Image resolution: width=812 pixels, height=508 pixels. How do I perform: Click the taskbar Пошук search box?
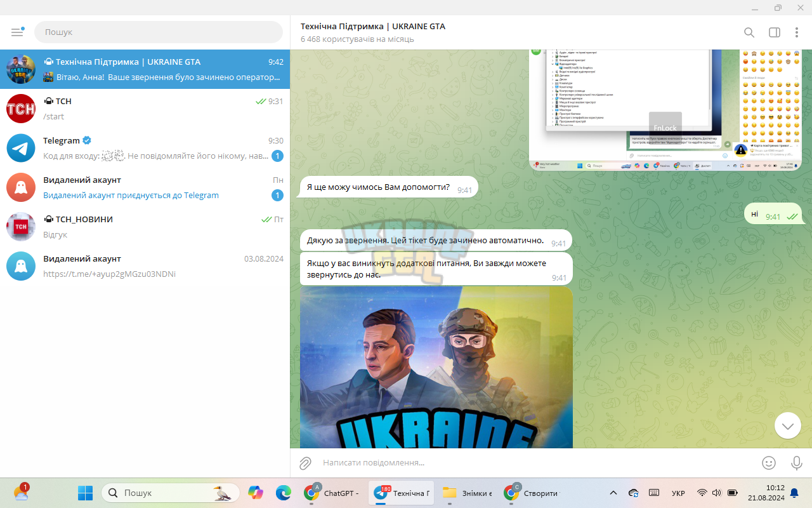[171, 493]
